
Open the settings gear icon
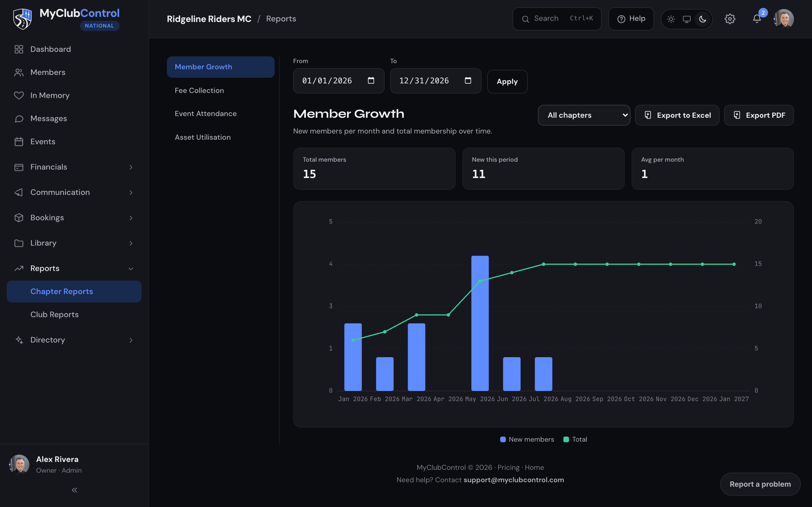[730, 19]
